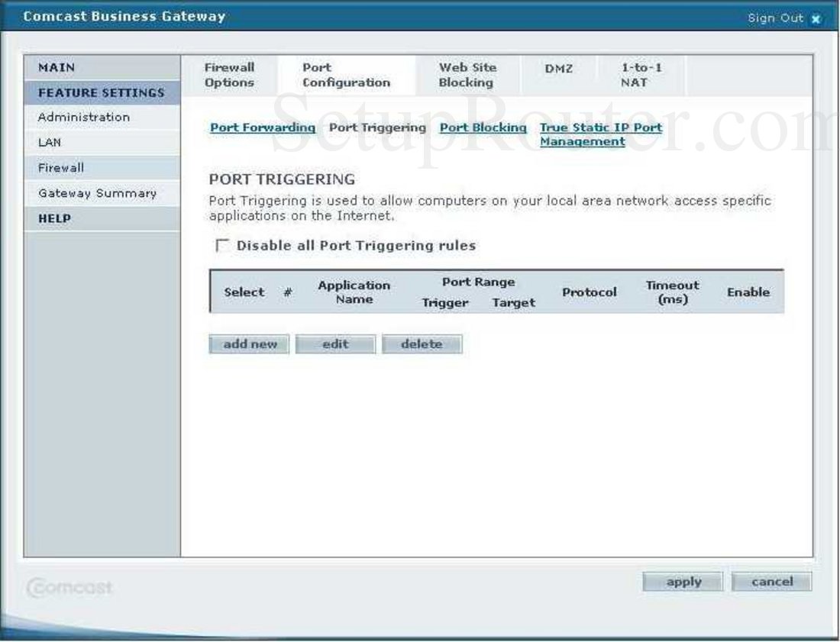The height and width of the screenshot is (642, 840).
Task: Switch to the DMZ tab
Action: tap(560, 68)
